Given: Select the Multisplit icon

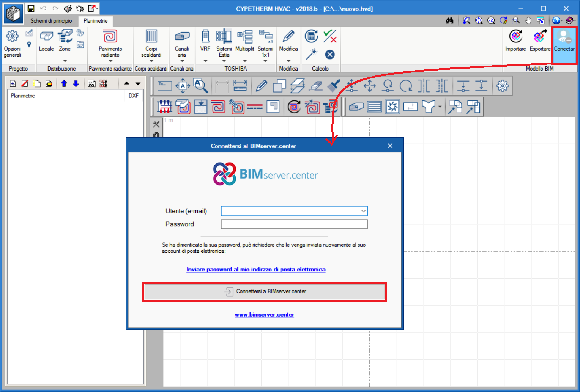Looking at the screenshot, I should (x=245, y=36).
